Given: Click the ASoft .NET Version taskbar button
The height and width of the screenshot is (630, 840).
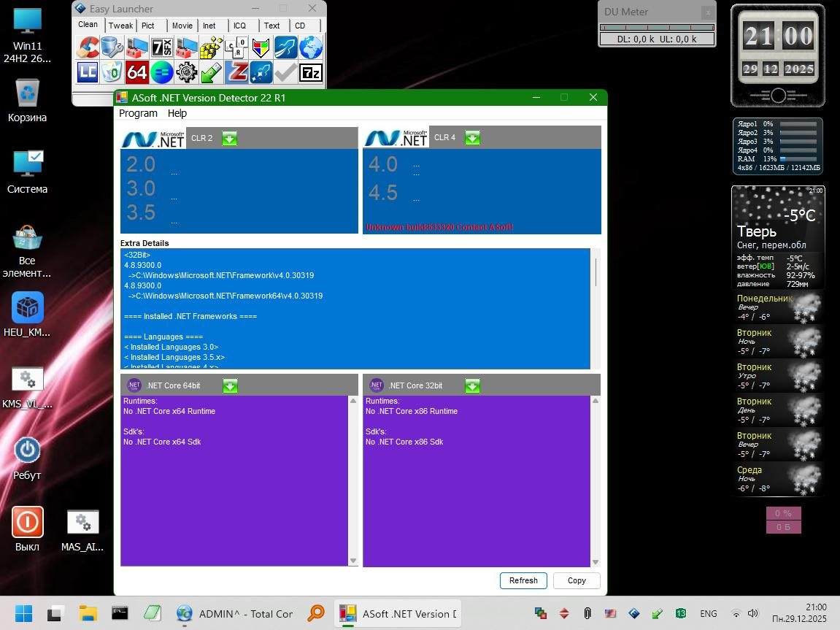Looking at the screenshot, I should 398,614.
